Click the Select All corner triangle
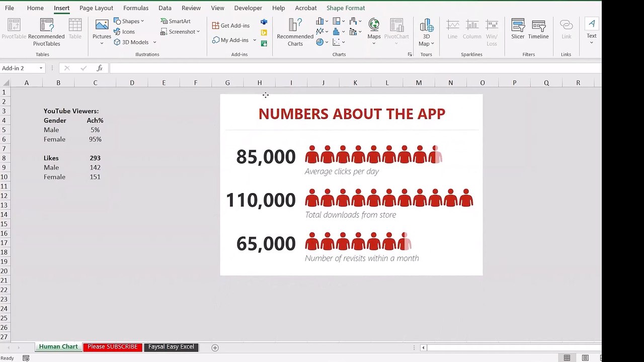This screenshot has width=644, height=362. point(6,83)
